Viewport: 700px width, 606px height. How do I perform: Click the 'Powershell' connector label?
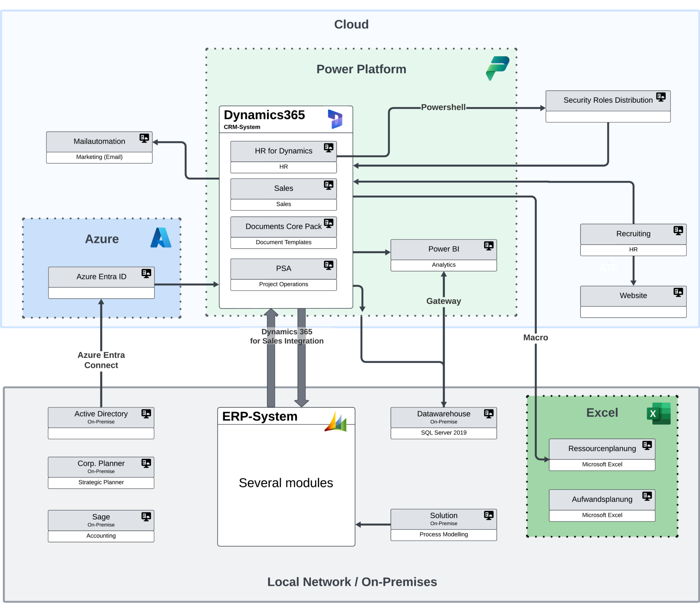(443, 107)
